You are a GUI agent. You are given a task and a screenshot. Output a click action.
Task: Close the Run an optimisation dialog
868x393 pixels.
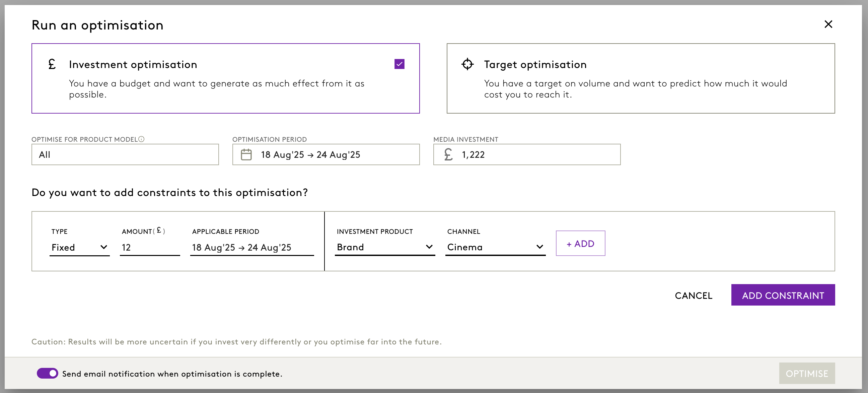pyautogui.click(x=828, y=24)
